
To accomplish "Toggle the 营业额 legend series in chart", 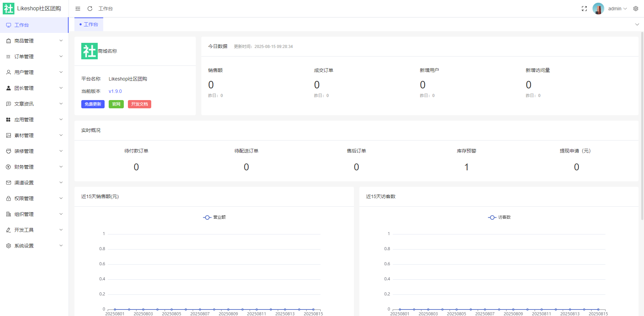I will tap(214, 217).
